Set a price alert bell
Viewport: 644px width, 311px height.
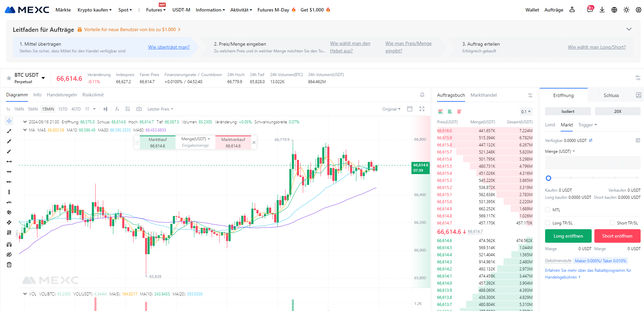pyautogui.click(x=422, y=95)
